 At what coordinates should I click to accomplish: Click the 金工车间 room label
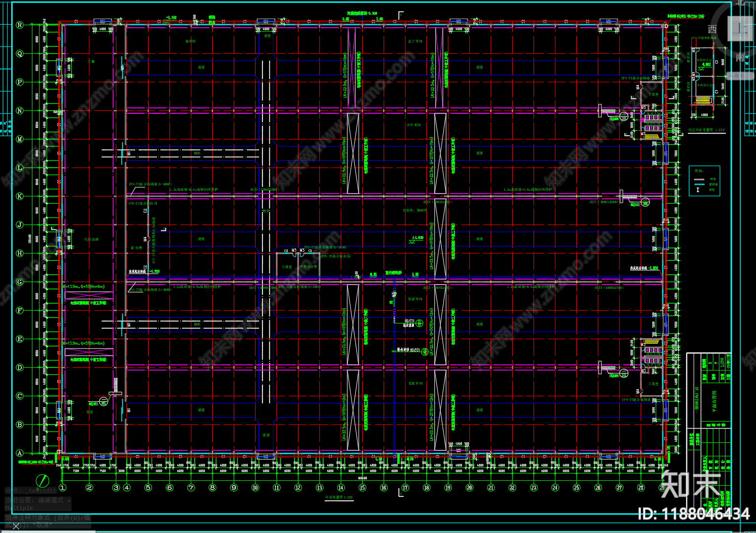click(415, 41)
